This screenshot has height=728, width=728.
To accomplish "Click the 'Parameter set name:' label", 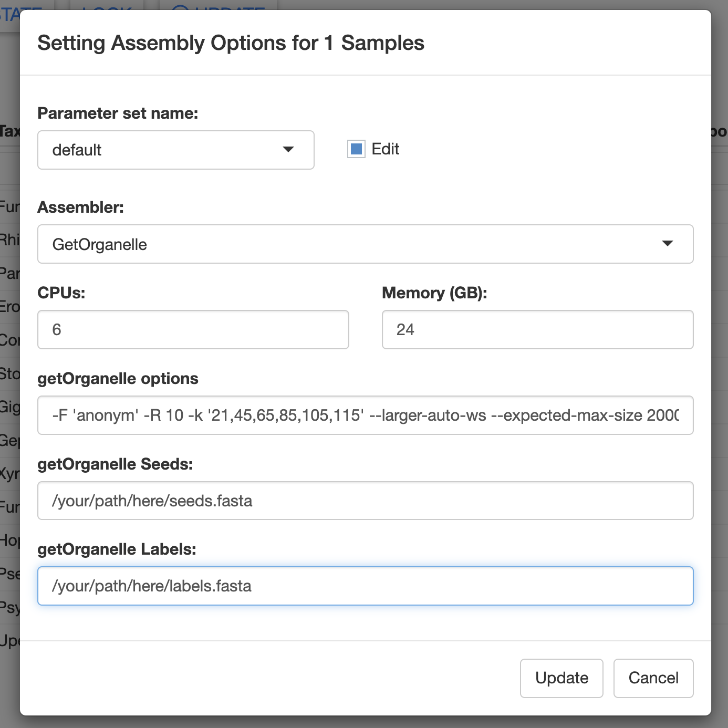I will click(x=118, y=113).
